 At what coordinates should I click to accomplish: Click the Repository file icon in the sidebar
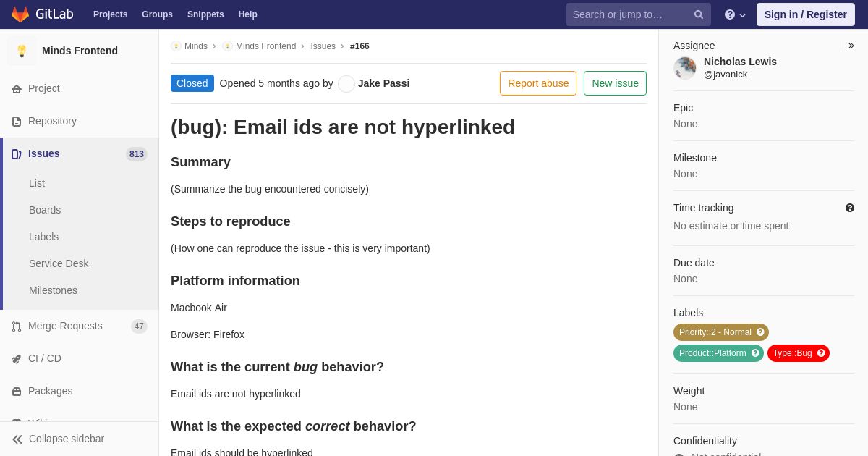(x=17, y=121)
